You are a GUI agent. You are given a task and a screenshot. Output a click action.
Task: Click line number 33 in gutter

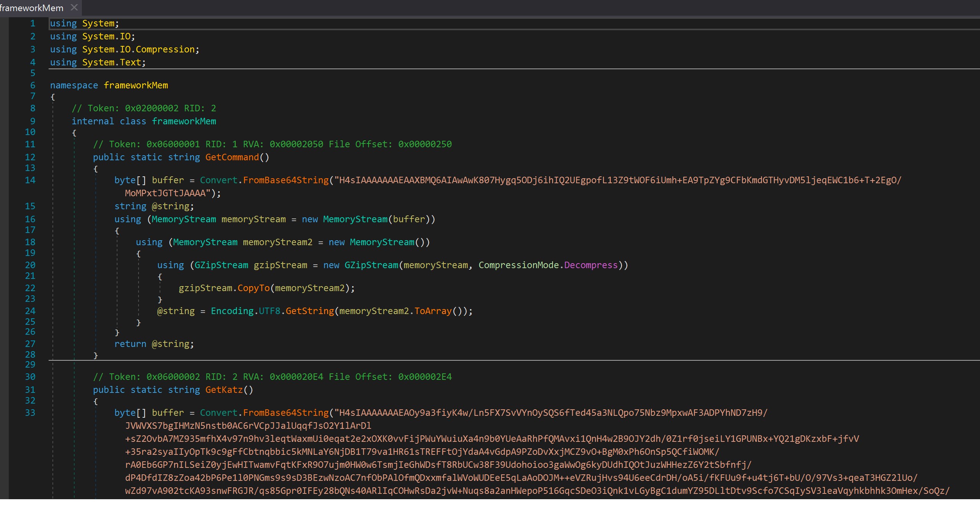[30, 413]
